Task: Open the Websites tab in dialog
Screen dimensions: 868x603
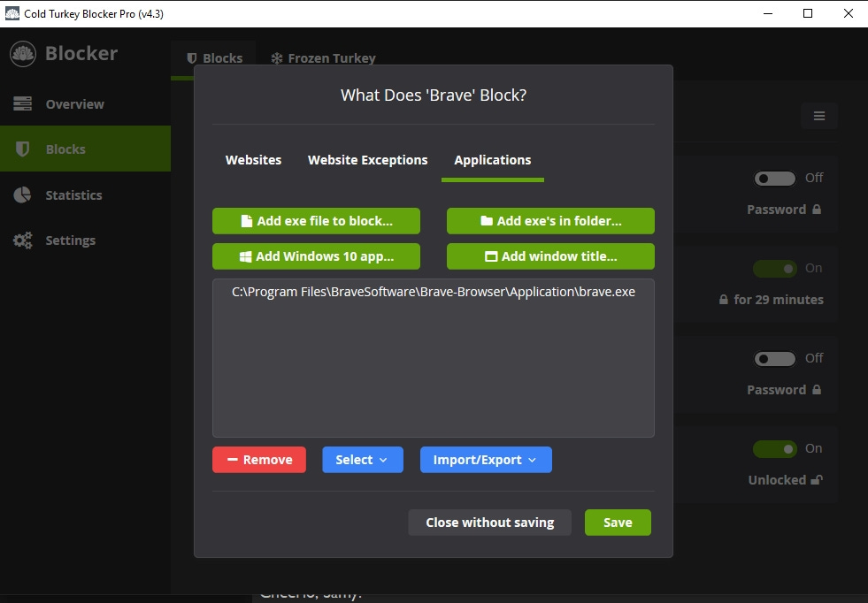Action: pyautogui.click(x=254, y=160)
